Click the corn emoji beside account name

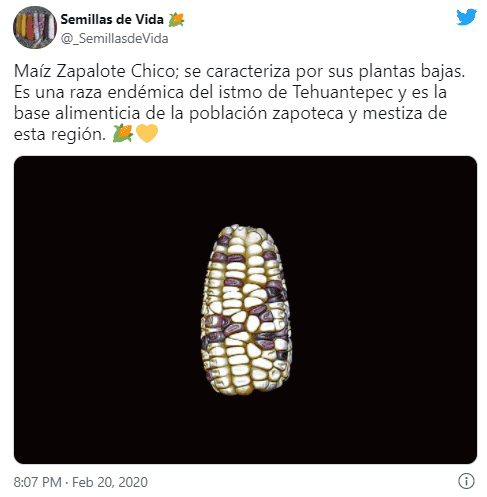pos(176,20)
